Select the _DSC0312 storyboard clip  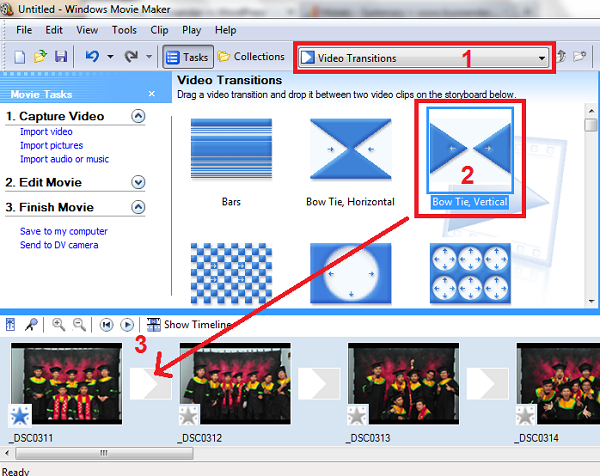tap(235, 384)
